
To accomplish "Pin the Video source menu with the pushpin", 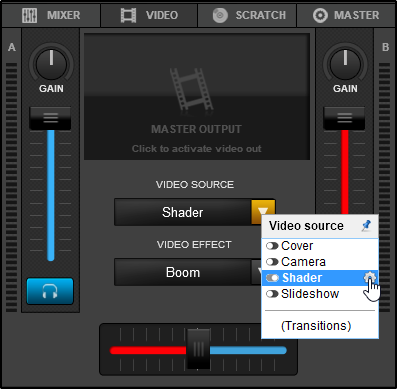I will (x=366, y=226).
